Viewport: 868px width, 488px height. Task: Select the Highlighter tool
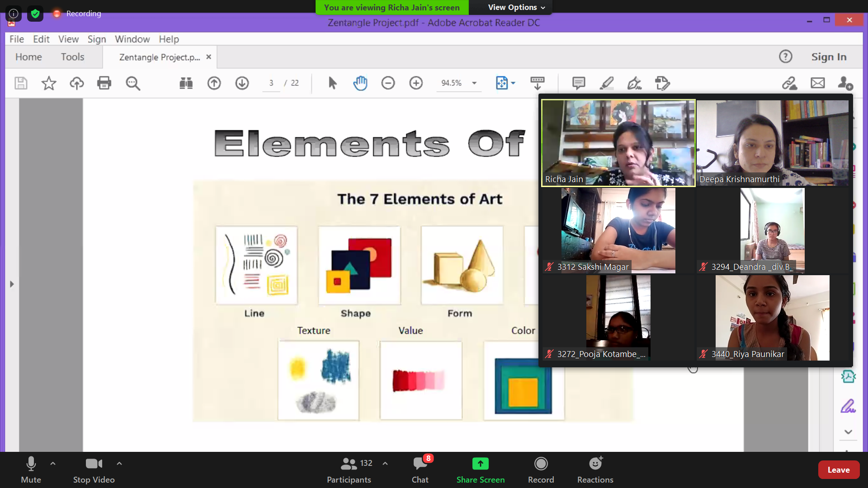pos(606,83)
